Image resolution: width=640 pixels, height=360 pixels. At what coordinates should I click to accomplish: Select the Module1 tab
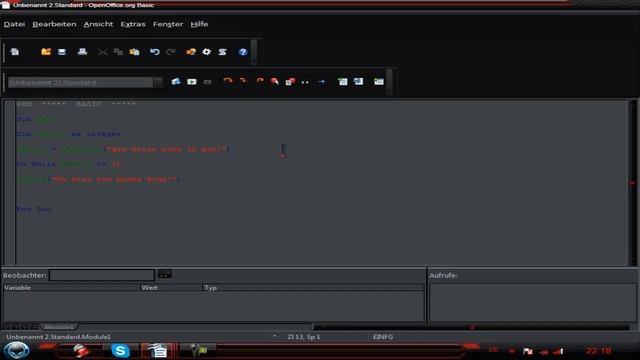click(58, 327)
